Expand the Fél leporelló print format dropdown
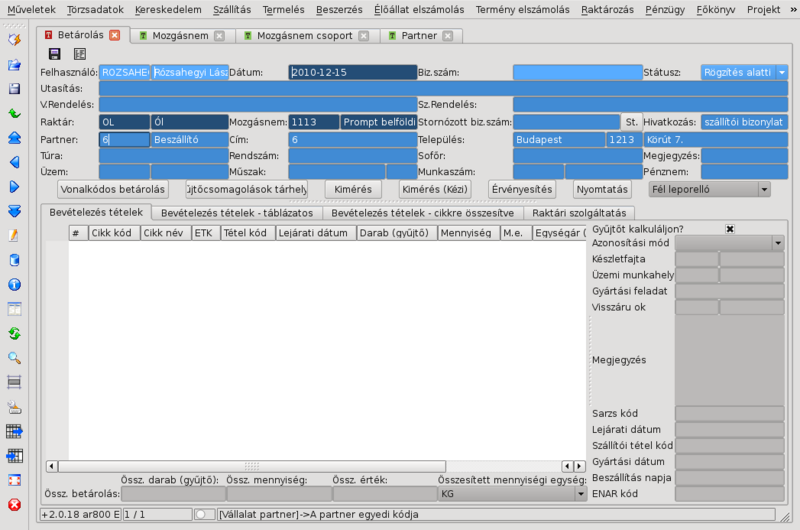Screen dimensions: 800x530 764,189
